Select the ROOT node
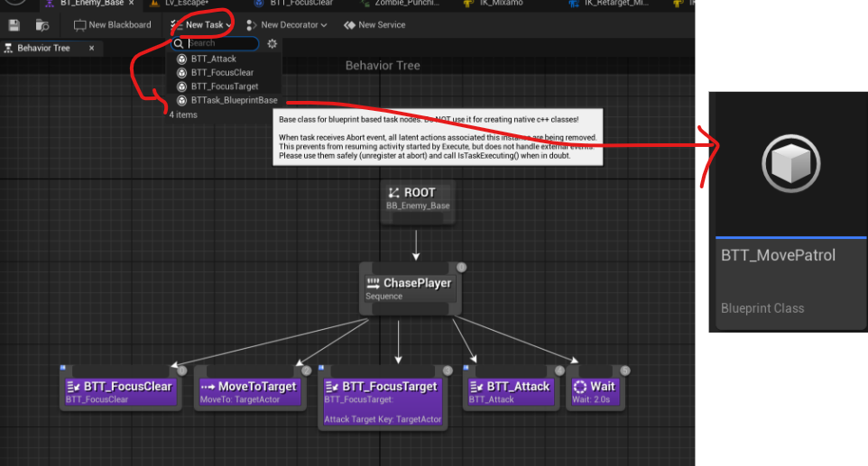 coord(418,202)
